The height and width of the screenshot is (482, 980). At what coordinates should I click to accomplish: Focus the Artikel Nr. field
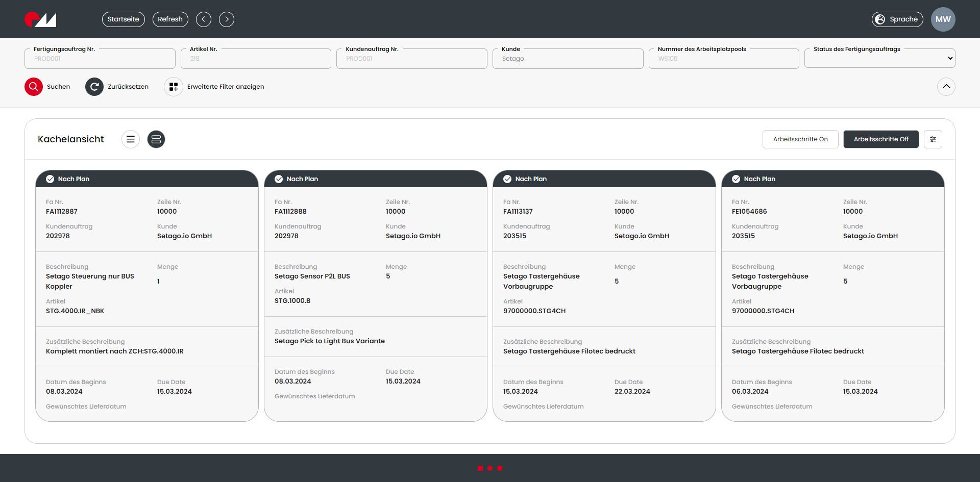pos(256,59)
